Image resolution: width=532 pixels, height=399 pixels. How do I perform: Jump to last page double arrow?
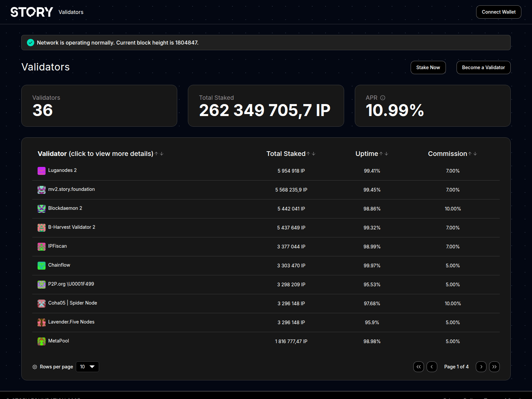point(494,367)
